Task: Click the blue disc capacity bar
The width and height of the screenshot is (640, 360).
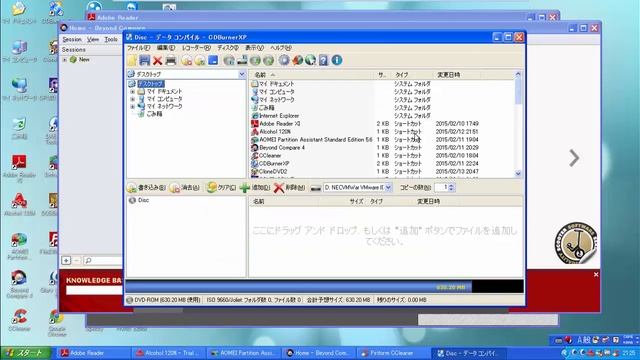Action: click(298, 287)
